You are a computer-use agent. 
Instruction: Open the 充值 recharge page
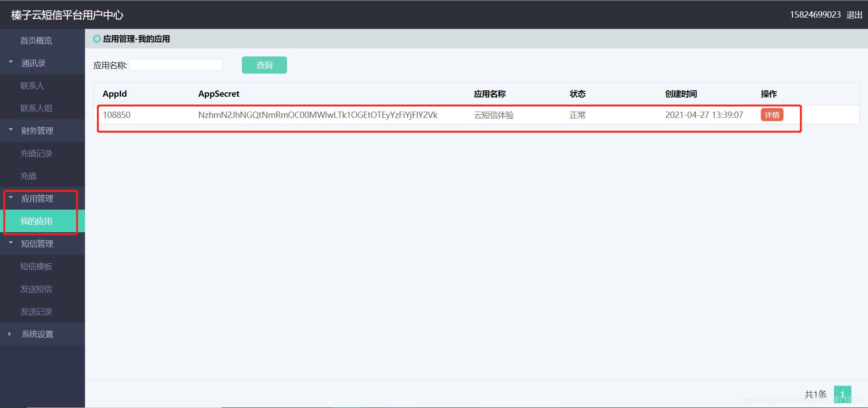[x=28, y=176]
